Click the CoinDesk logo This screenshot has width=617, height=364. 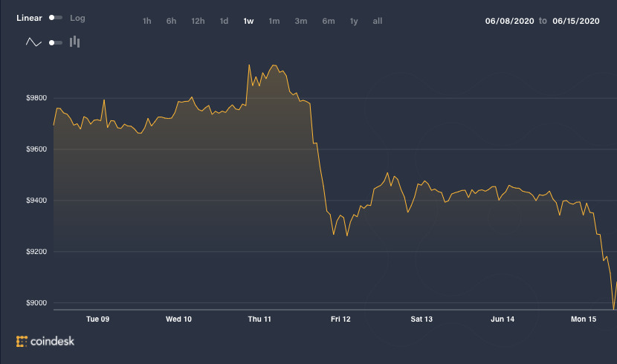45,341
